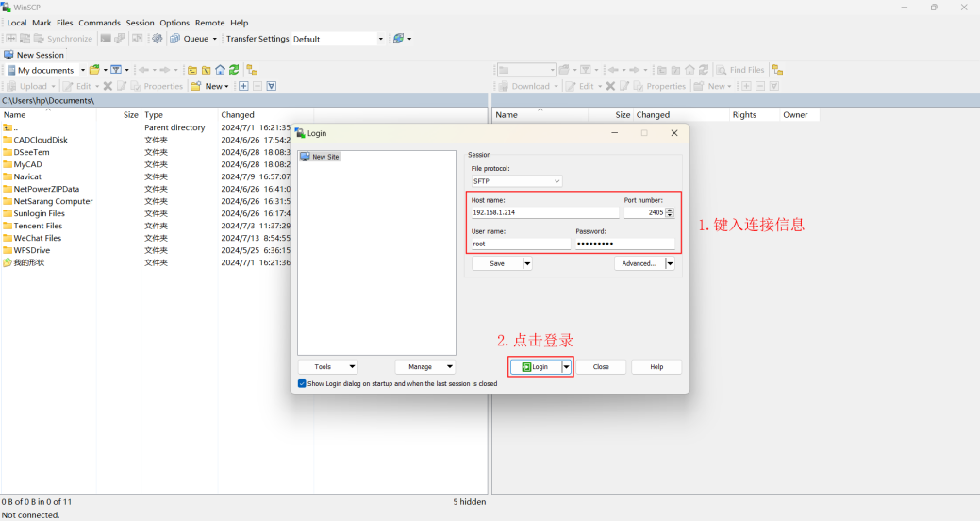Image resolution: width=980 pixels, height=521 pixels.
Task: Open the File protocol SFTP dropdown
Action: (x=517, y=181)
